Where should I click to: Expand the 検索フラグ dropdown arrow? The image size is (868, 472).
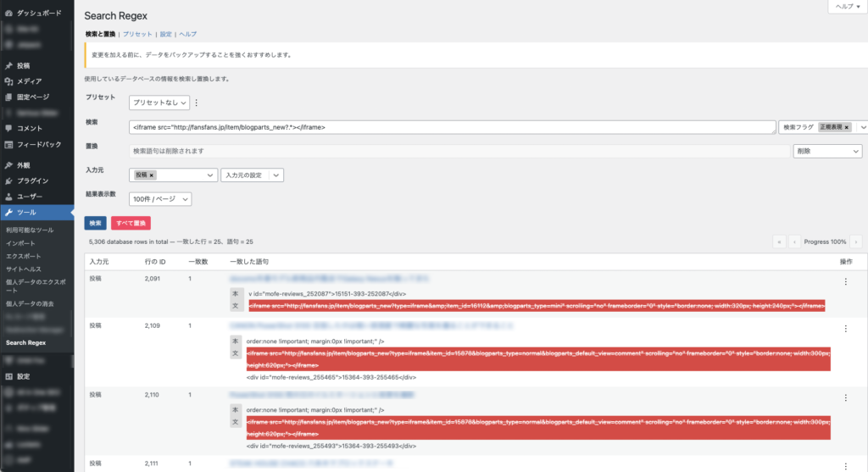[862, 127]
